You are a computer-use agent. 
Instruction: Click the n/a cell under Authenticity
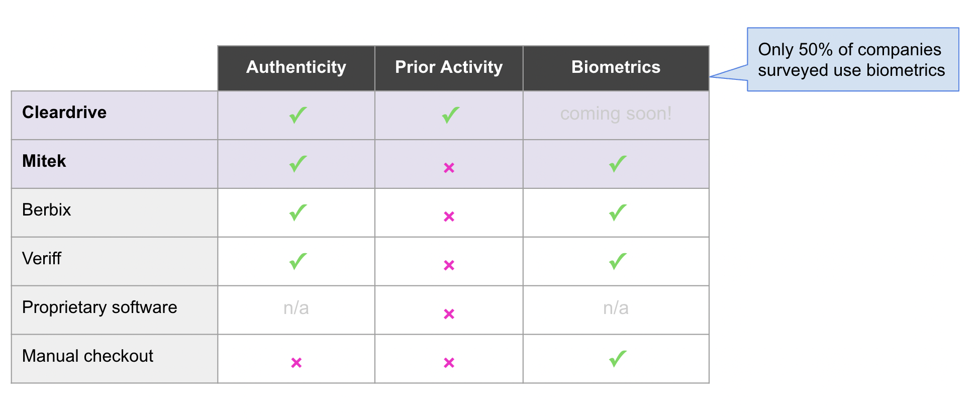pos(296,308)
